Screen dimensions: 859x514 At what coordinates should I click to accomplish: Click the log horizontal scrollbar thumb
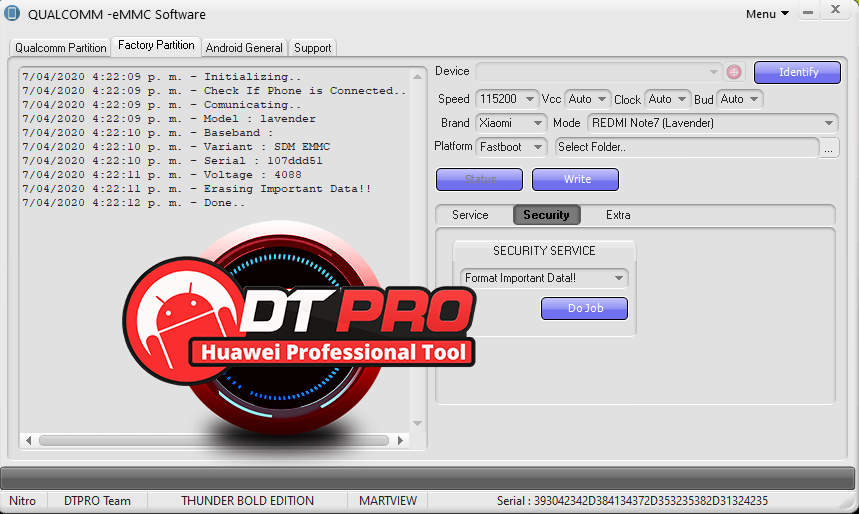pos(214,440)
